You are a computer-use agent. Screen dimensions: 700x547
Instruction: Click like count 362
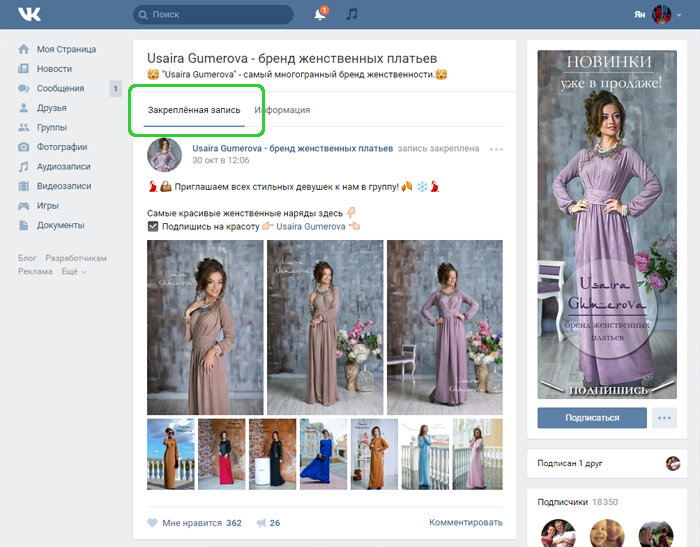pyautogui.click(x=234, y=523)
